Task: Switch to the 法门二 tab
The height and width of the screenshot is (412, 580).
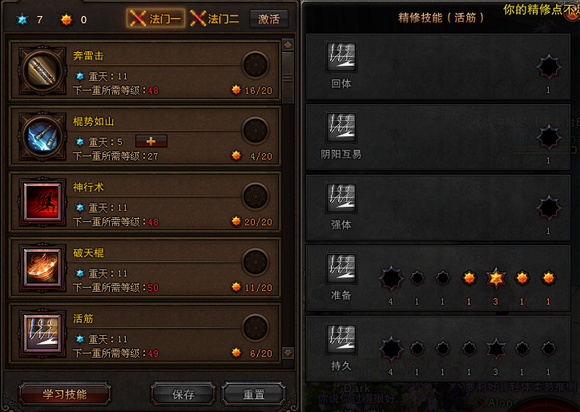Action: [215, 18]
